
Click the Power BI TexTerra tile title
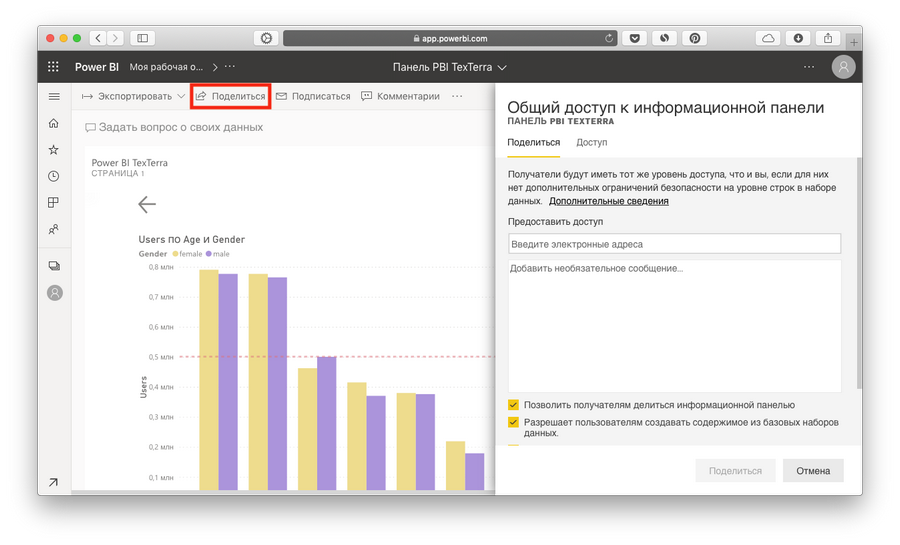(130, 163)
